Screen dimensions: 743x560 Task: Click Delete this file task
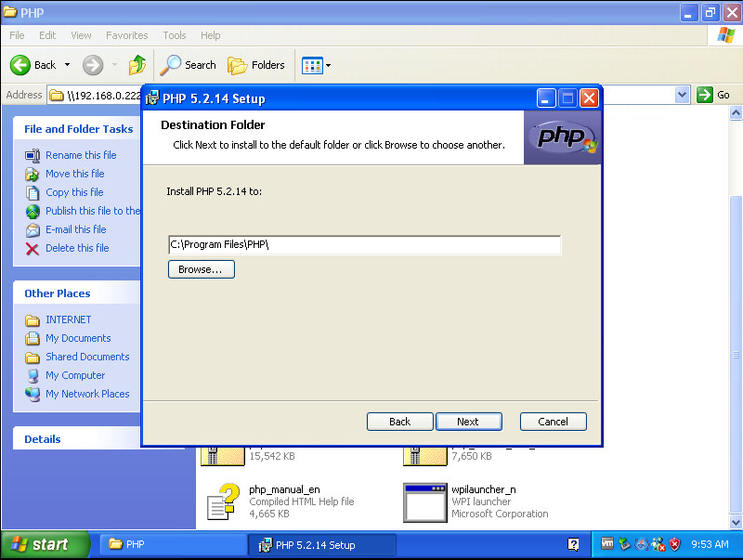coord(77,248)
